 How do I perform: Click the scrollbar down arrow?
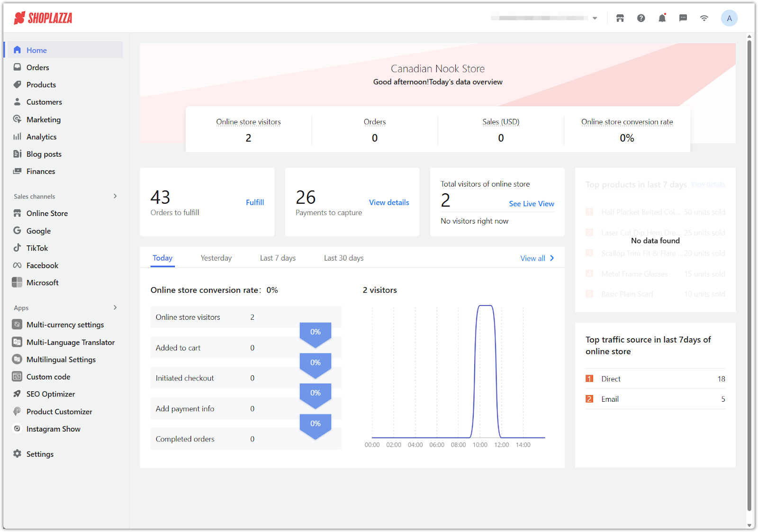749,525
